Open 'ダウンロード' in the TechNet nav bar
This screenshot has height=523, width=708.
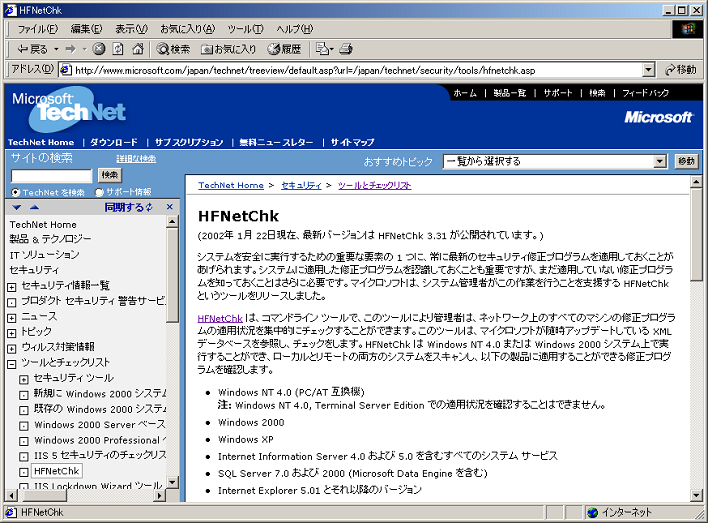tap(114, 142)
